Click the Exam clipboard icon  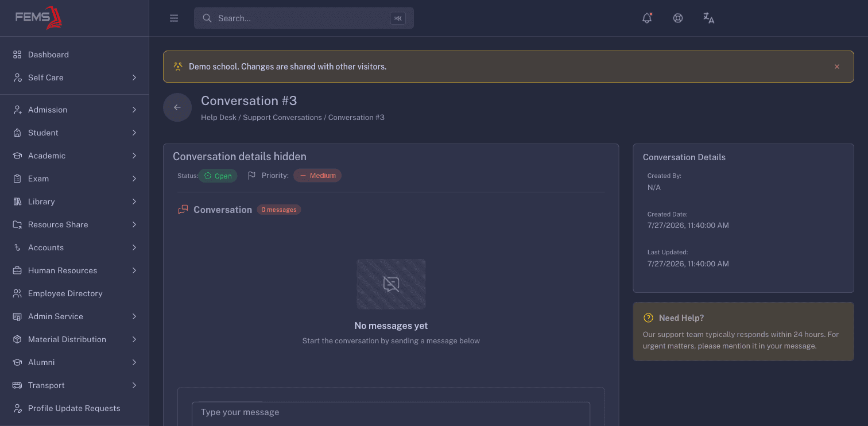[17, 179]
